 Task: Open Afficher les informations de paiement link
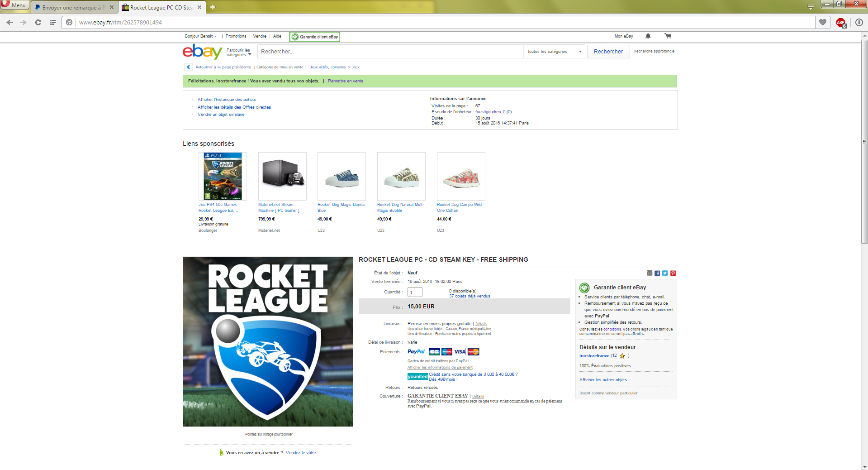[x=440, y=367]
